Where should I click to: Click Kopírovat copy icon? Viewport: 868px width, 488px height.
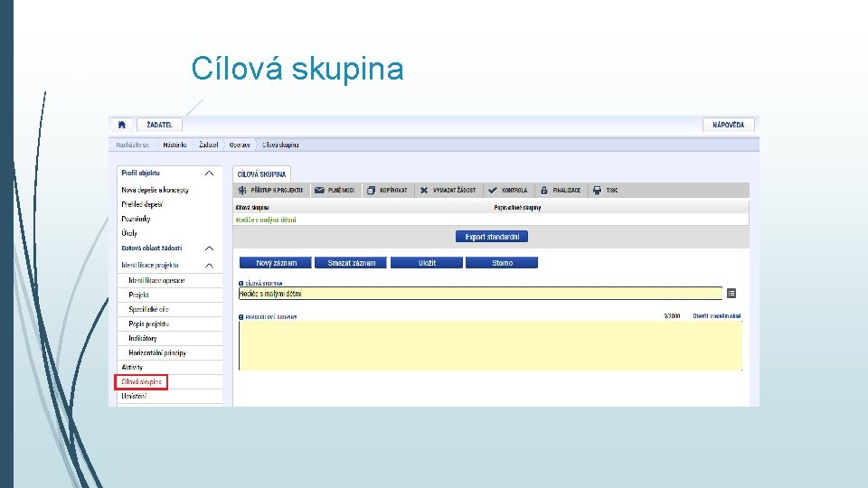click(371, 191)
